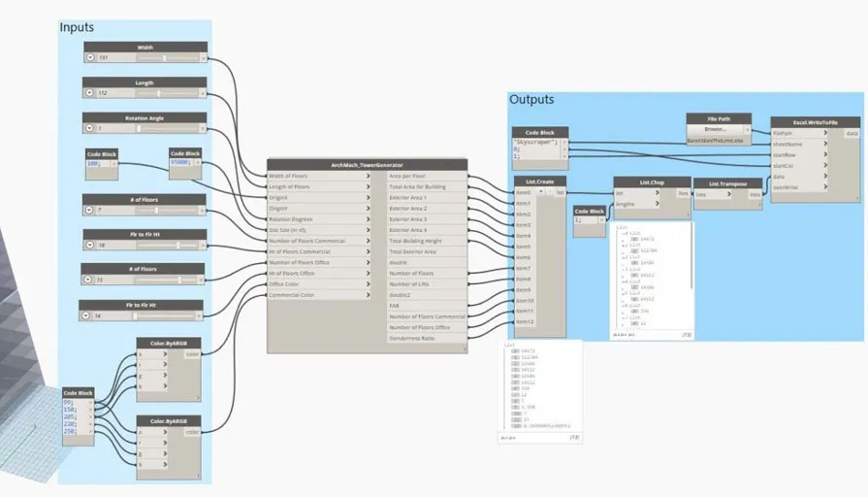
Task: Click the overWrite input port arrow
Action: pyautogui.click(x=824, y=186)
